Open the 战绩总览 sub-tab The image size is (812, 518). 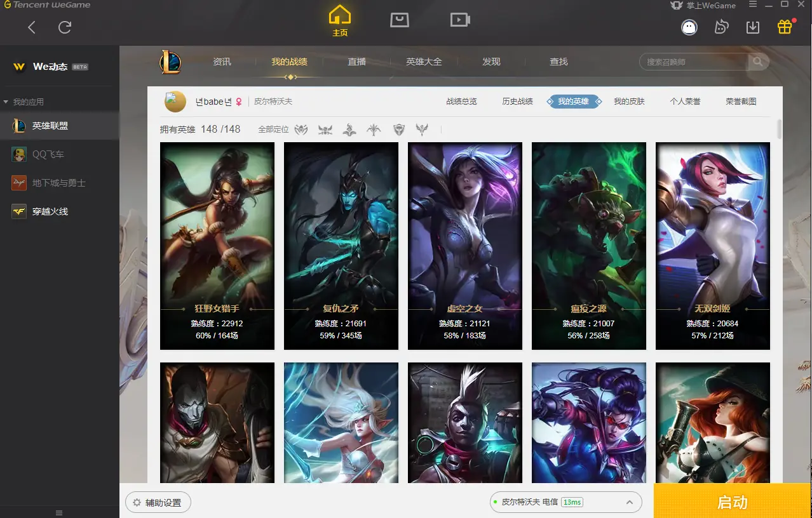(x=461, y=102)
